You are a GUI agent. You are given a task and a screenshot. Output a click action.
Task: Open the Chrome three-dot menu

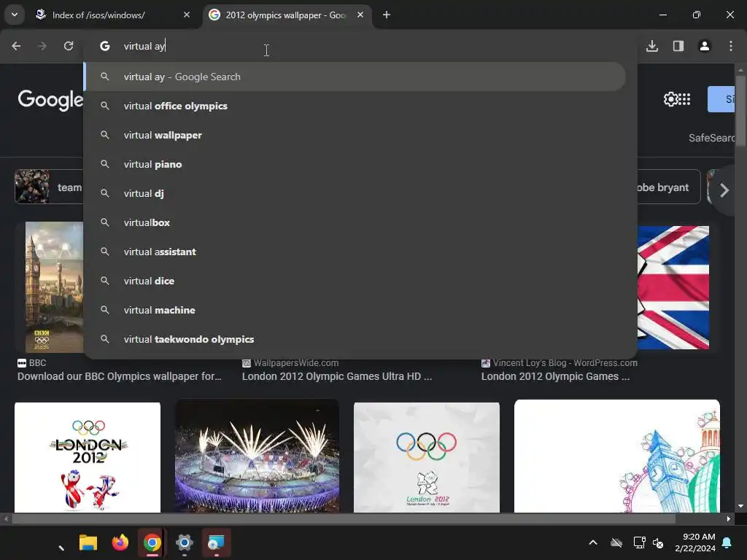click(731, 46)
